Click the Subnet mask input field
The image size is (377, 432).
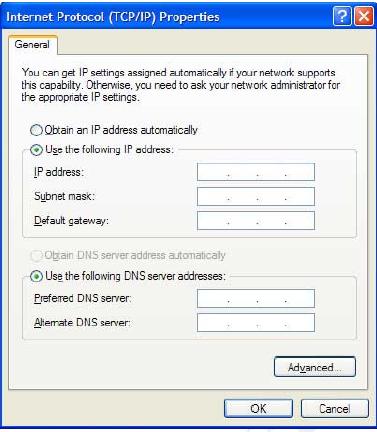pyautogui.click(x=256, y=196)
